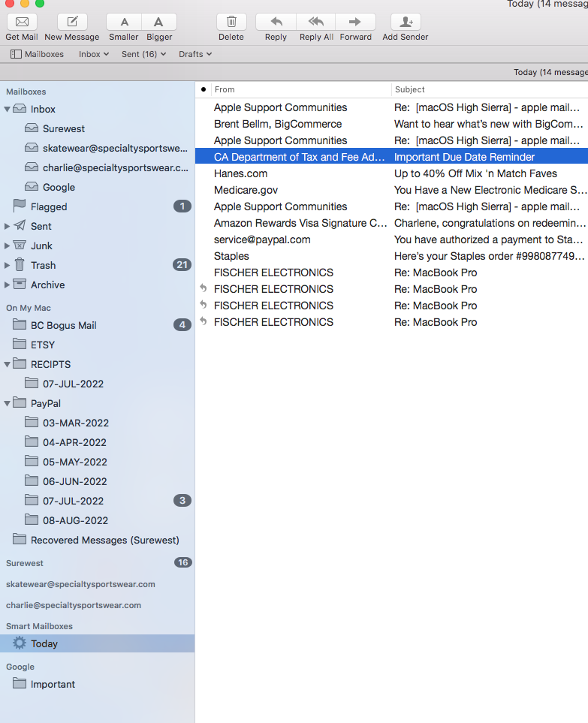
Task: Click the Flagged count badge 1
Action: click(x=182, y=206)
